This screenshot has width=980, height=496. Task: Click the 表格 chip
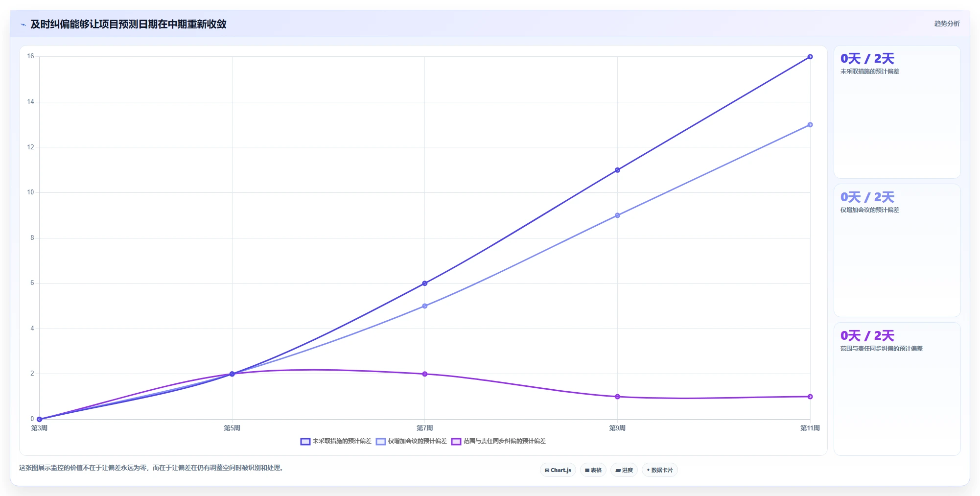593,470
